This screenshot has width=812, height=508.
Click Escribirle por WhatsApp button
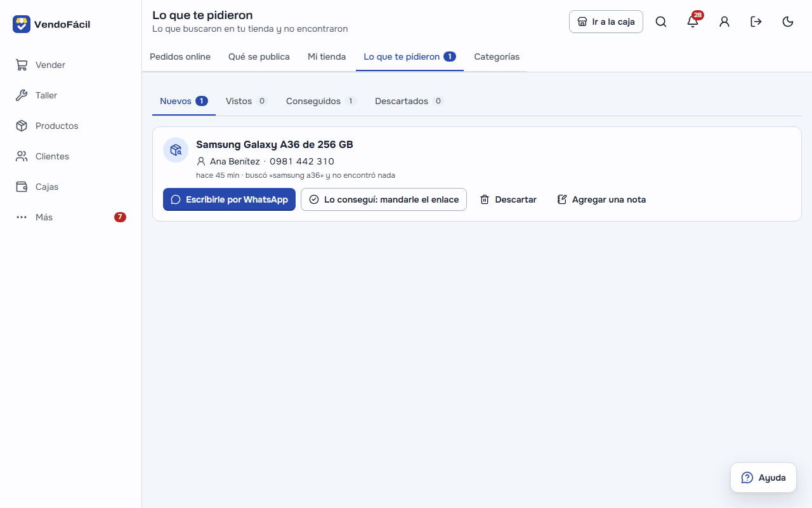229,199
